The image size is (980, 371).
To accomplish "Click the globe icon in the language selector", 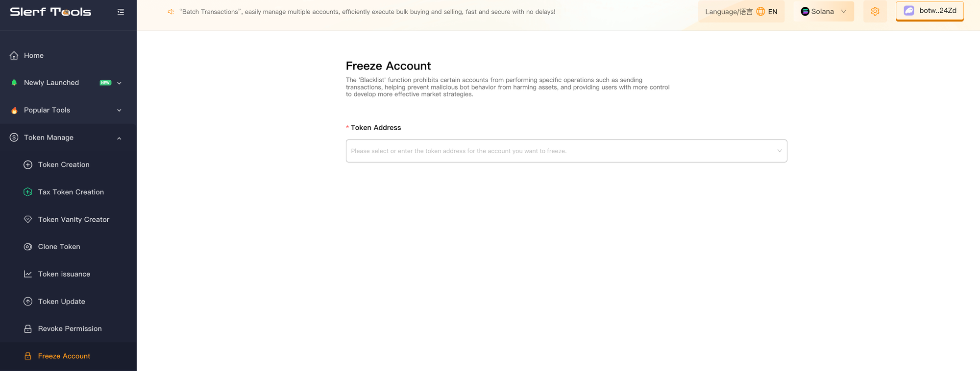I will [760, 11].
